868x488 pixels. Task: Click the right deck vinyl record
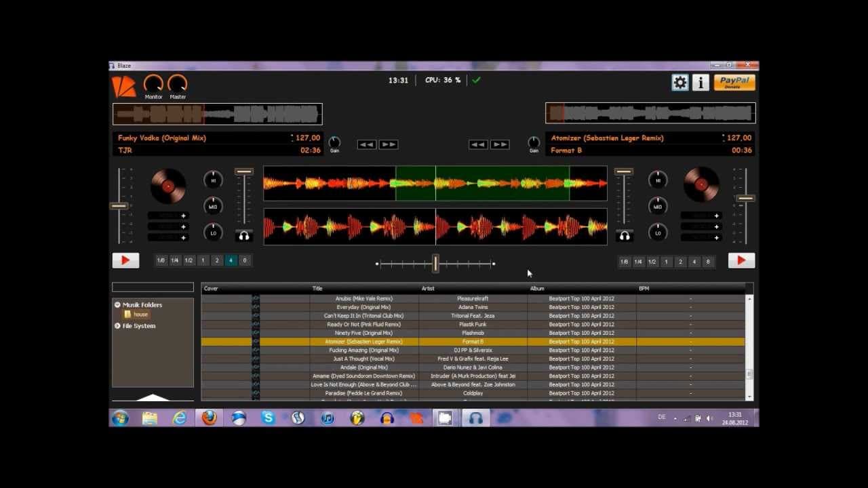pyautogui.click(x=701, y=184)
